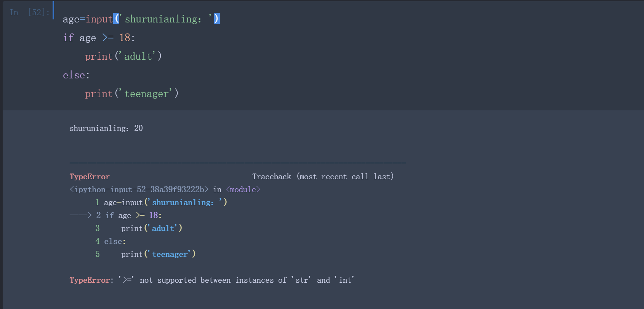Click the 'else:' line in code cell
The image size is (644, 309).
point(77,75)
